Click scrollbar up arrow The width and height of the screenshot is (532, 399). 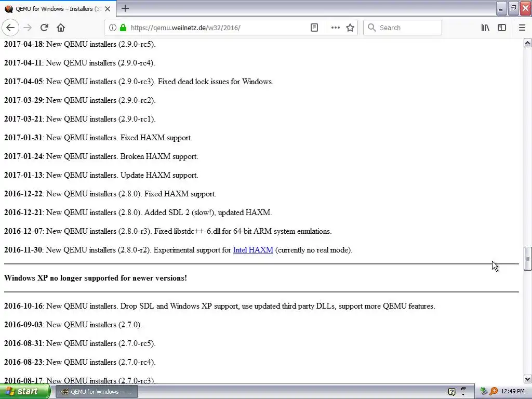527,43
